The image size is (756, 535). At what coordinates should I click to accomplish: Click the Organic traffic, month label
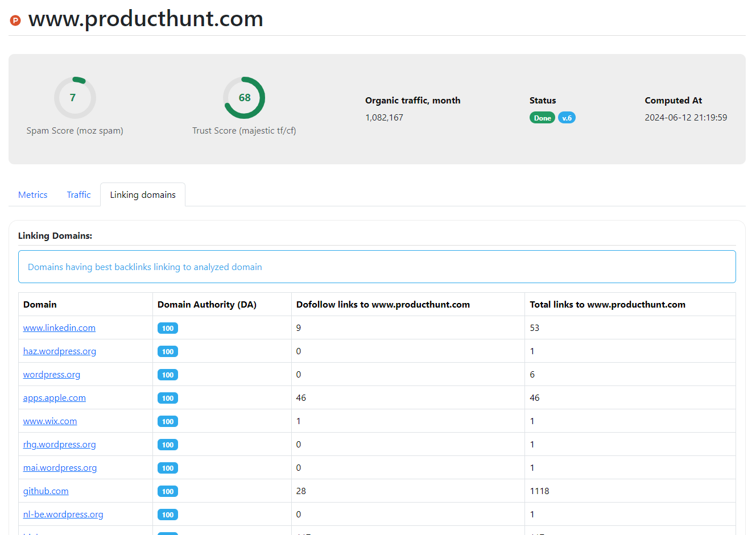point(413,101)
